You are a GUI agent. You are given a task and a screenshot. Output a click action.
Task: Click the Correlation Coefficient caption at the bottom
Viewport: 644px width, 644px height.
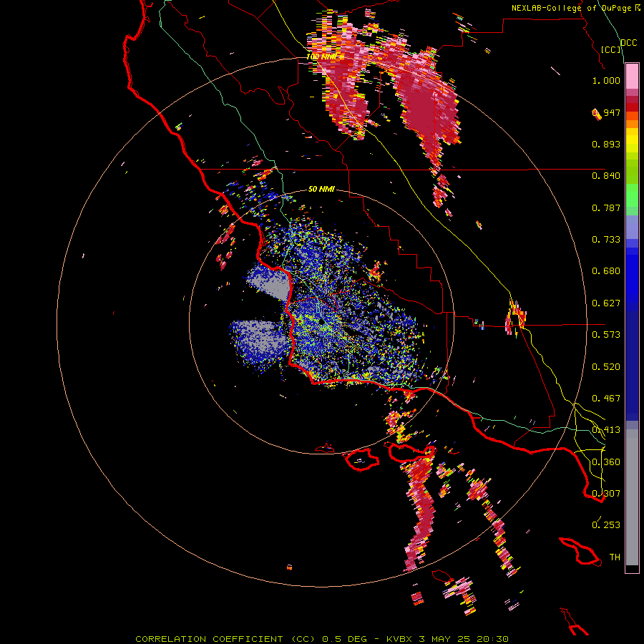point(322,639)
